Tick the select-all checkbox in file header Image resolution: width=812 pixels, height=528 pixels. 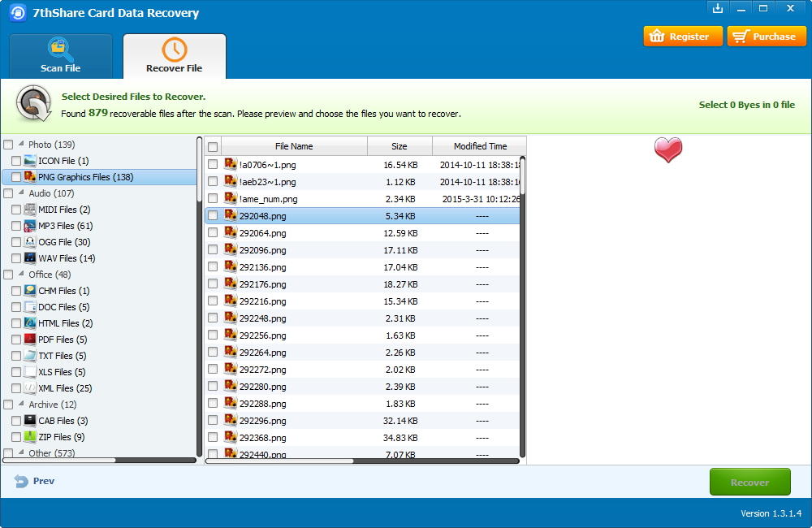click(212, 147)
